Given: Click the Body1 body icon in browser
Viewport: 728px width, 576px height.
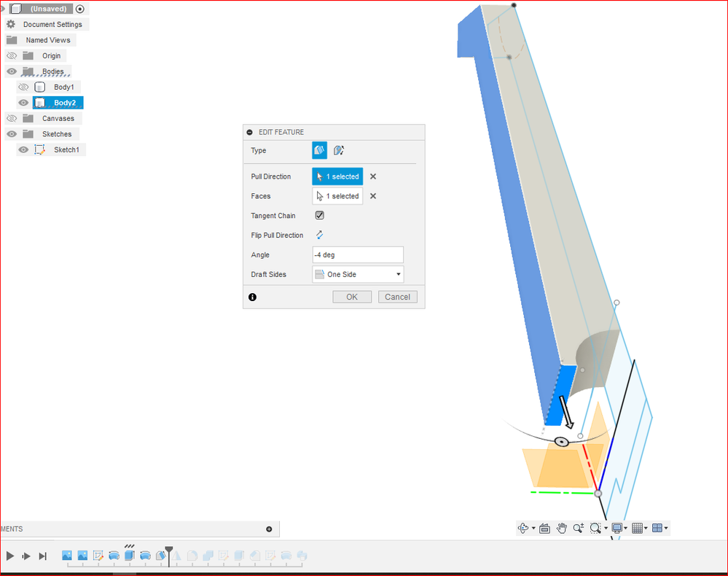Looking at the screenshot, I should tap(40, 87).
